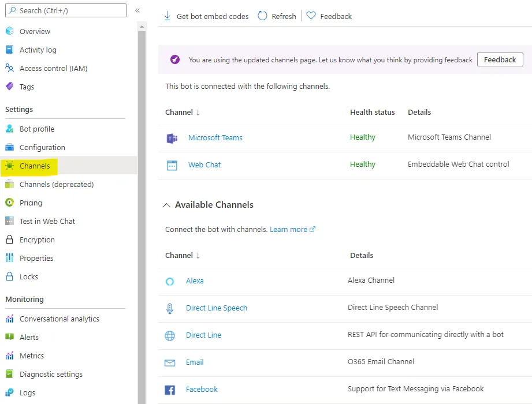Click 'Embeddable Web Chat control' text
The image size is (532, 404).
click(459, 164)
